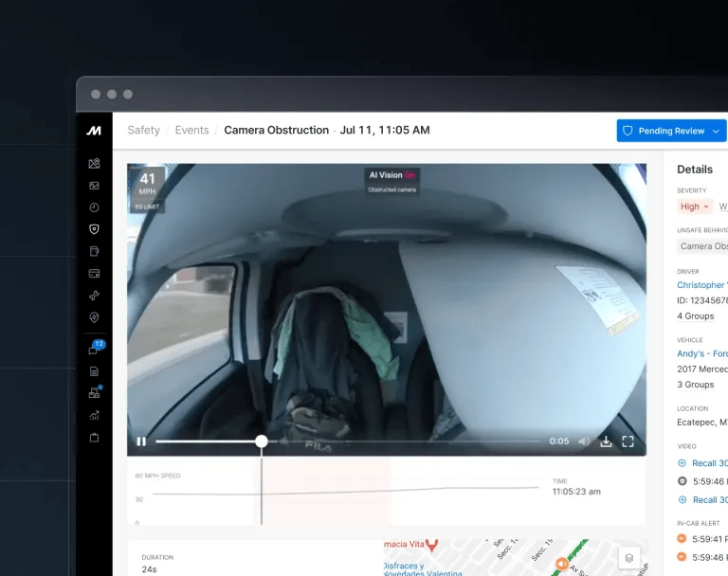The width and height of the screenshot is (728, 576).
Task: Open the chart reports icon in sidebar
Action: 94,415
